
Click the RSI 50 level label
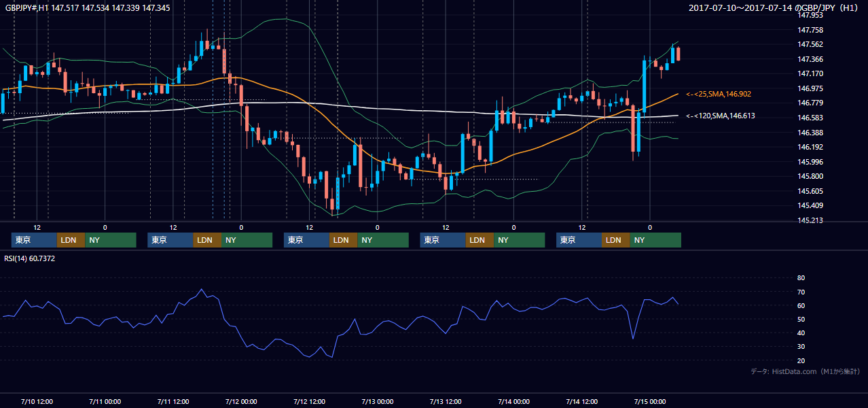[801, 319]
